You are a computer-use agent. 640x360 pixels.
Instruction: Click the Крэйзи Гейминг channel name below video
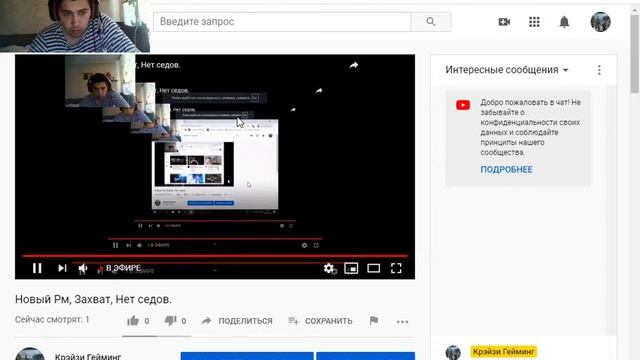tap(88, 356)
